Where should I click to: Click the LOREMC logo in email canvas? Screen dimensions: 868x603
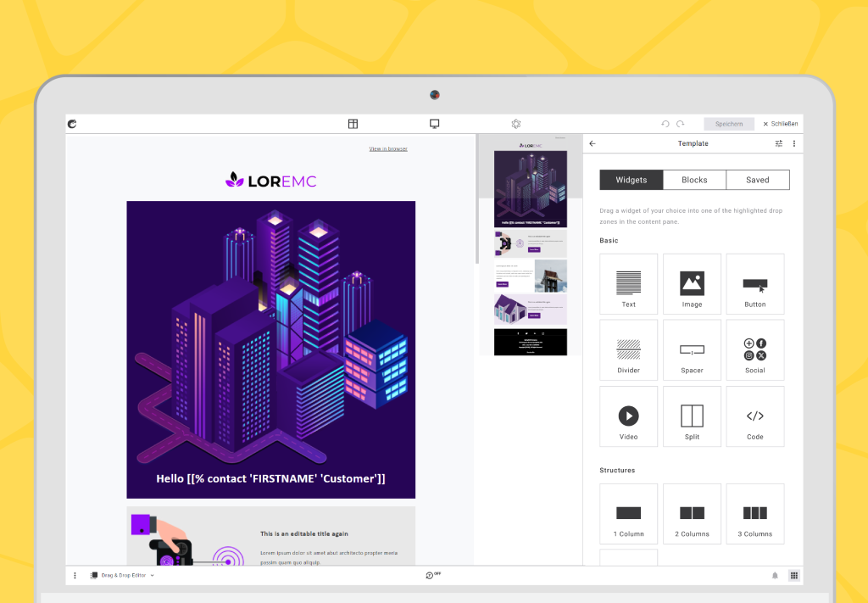click(270, 180)
